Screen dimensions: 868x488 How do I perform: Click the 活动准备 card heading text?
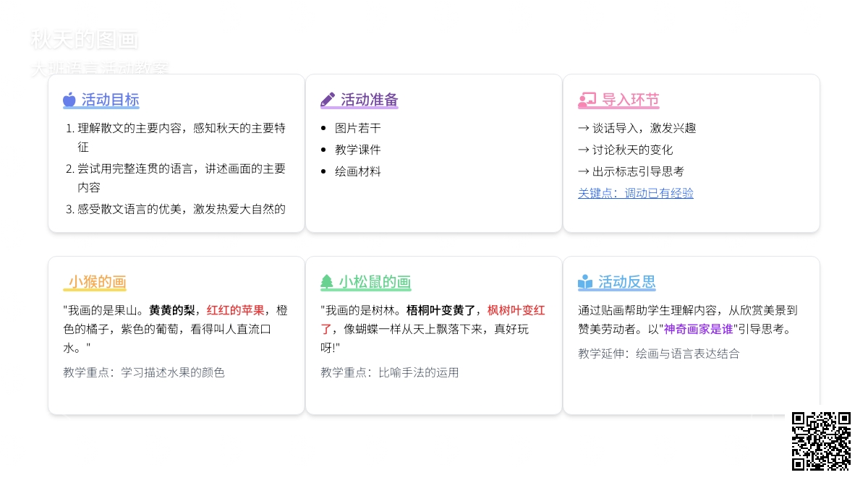pyautogui.click(x=369, y=100)
